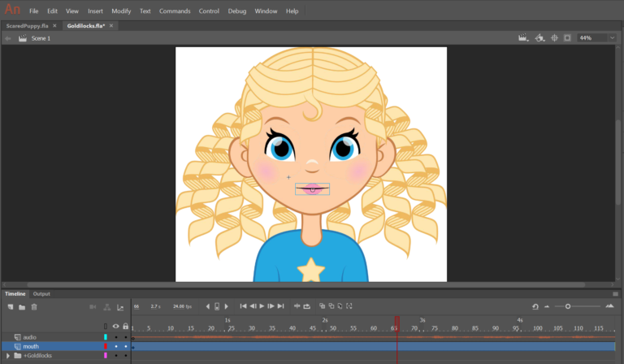Screen dimensions: 624x364
Task: Close the Goldilocks.fla tab
Action: pyautogui.click(x=111, y=26)
